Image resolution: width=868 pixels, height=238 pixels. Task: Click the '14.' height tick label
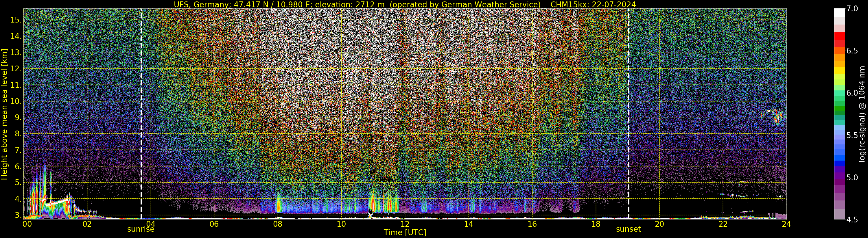click(16, 36)
